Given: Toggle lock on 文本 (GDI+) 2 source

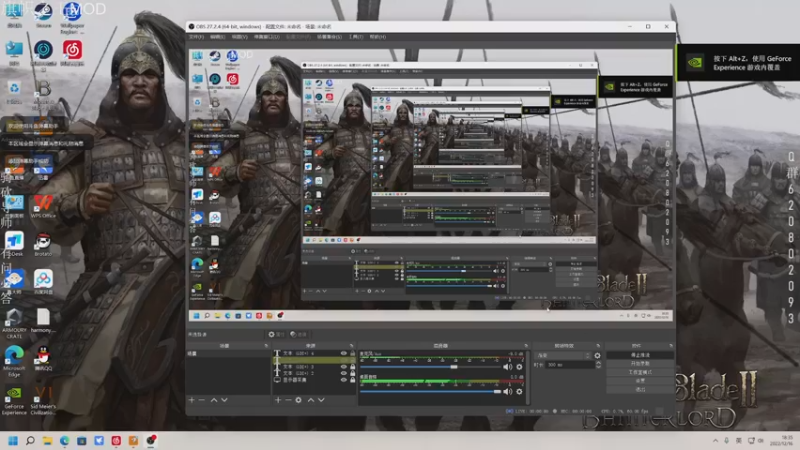Looking at the screenshot, I should pos(353,373).
